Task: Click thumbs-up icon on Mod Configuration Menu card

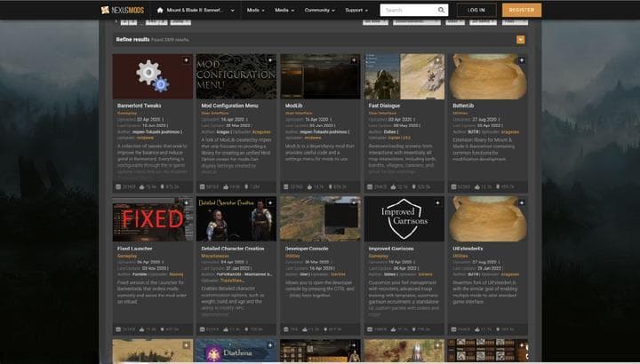Action: point(226,186)
